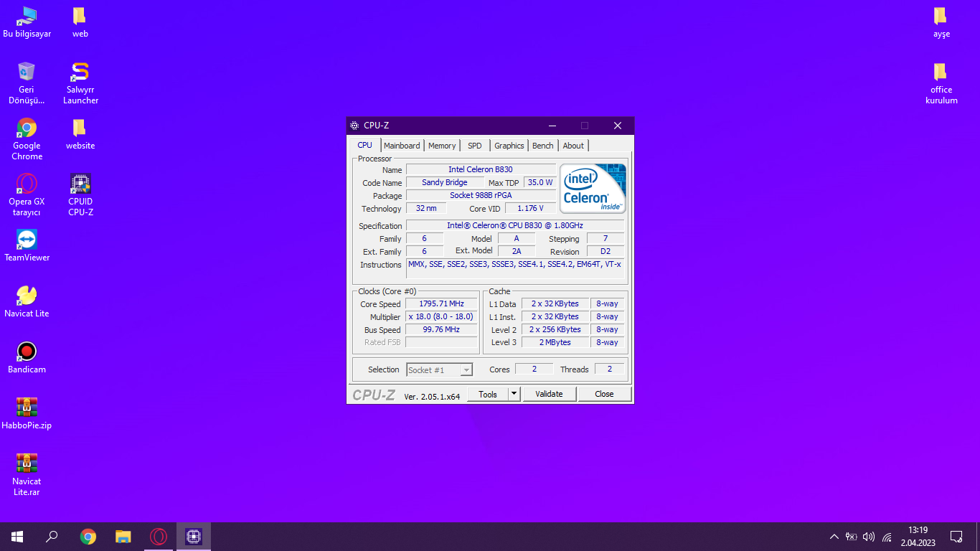This screenshot has width=980, height=551.
Task: Open Opera GX from the taskbar
Action: (159, 537)
